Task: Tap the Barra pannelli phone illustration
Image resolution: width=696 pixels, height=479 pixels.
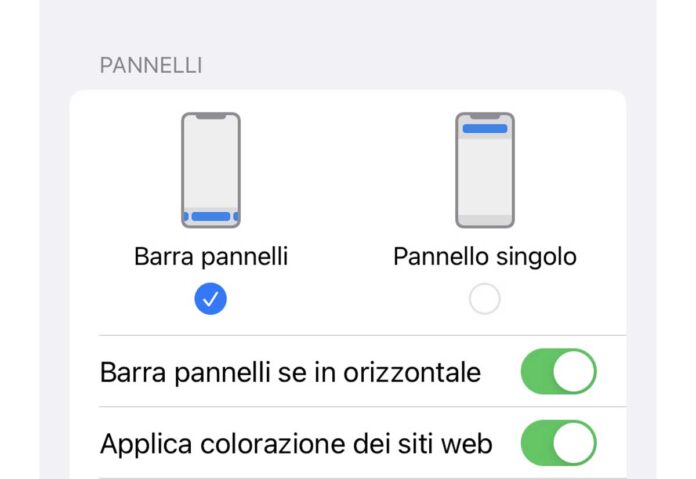Action: (x=211, y=169)
